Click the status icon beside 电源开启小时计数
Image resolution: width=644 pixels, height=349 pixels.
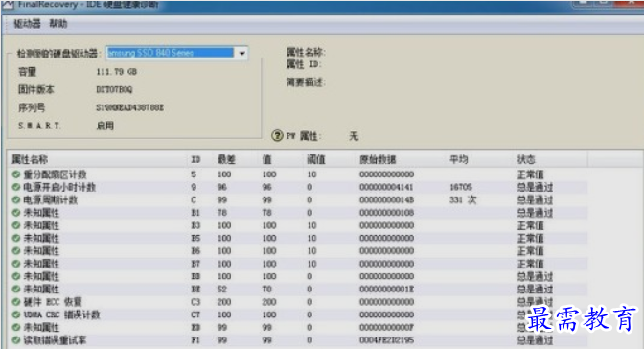(x=16, y=187)
